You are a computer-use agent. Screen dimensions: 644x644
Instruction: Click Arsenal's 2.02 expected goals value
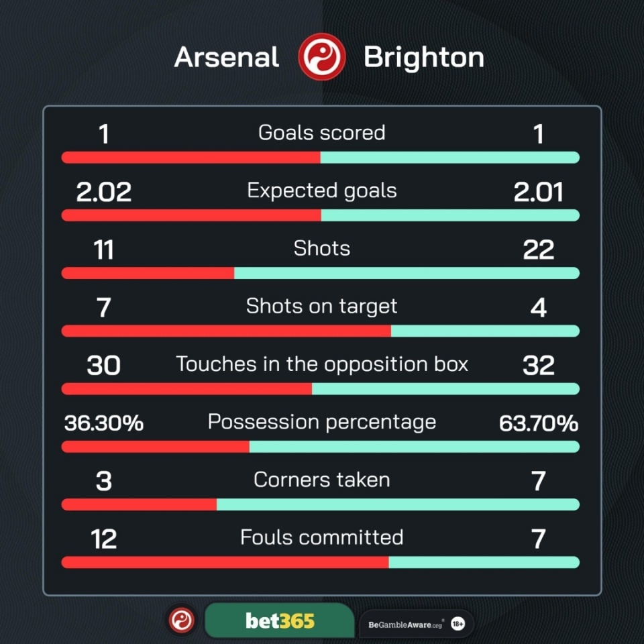click(104, 192)
